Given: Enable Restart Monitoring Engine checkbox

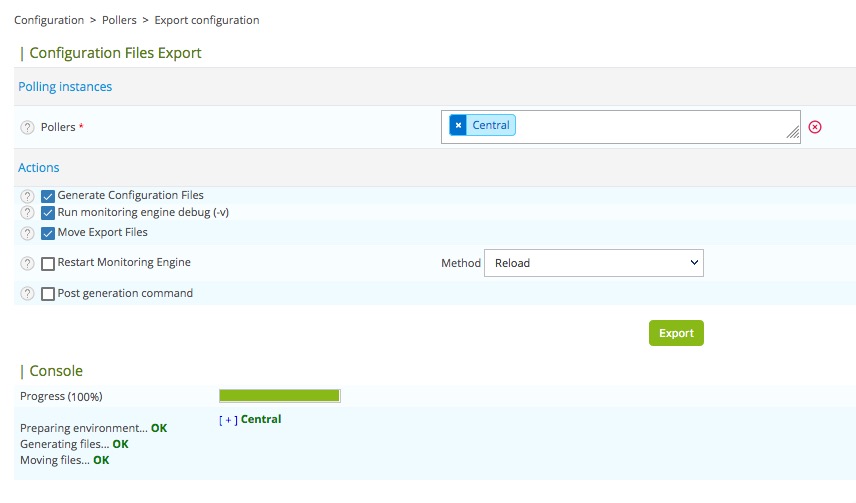Looking at the screenshot, I should pyautogui.click(x=48, y=264).
